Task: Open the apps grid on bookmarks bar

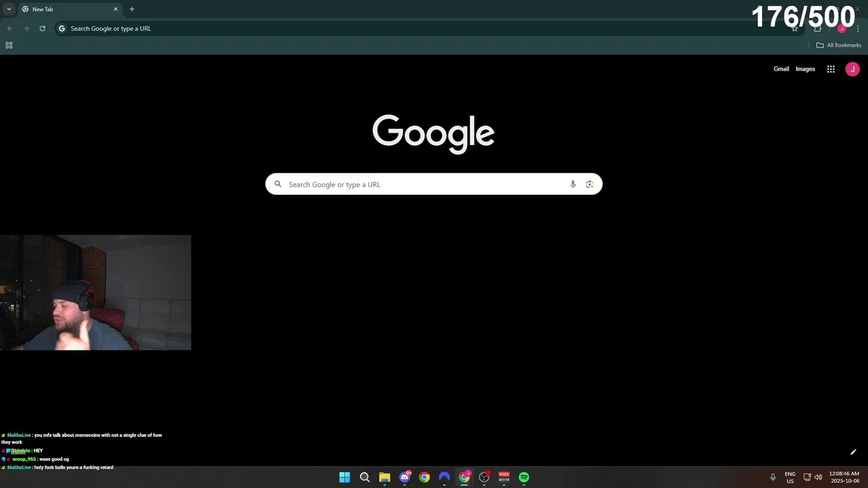Action: (x=9, y=45)
